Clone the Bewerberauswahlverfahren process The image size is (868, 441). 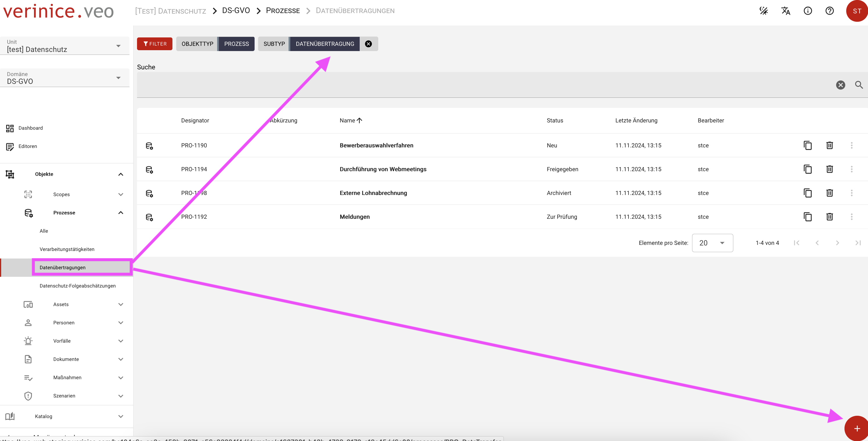click(x=807, y=145)
